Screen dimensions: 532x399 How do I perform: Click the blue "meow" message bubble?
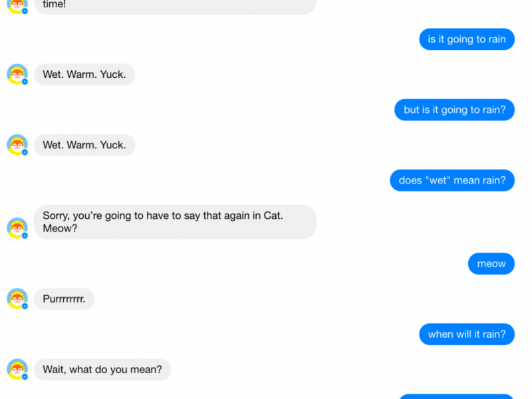[491, 264]
